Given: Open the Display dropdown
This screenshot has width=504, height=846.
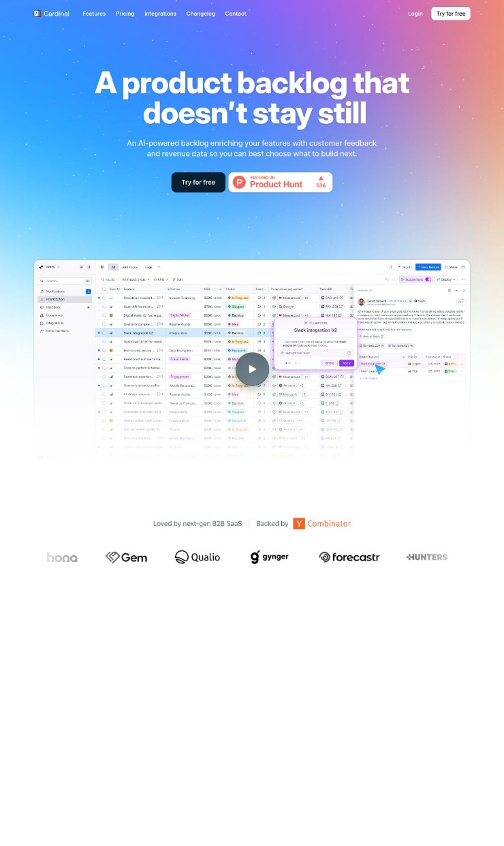Looking at the screenshot, I should [x=445, y=279].
